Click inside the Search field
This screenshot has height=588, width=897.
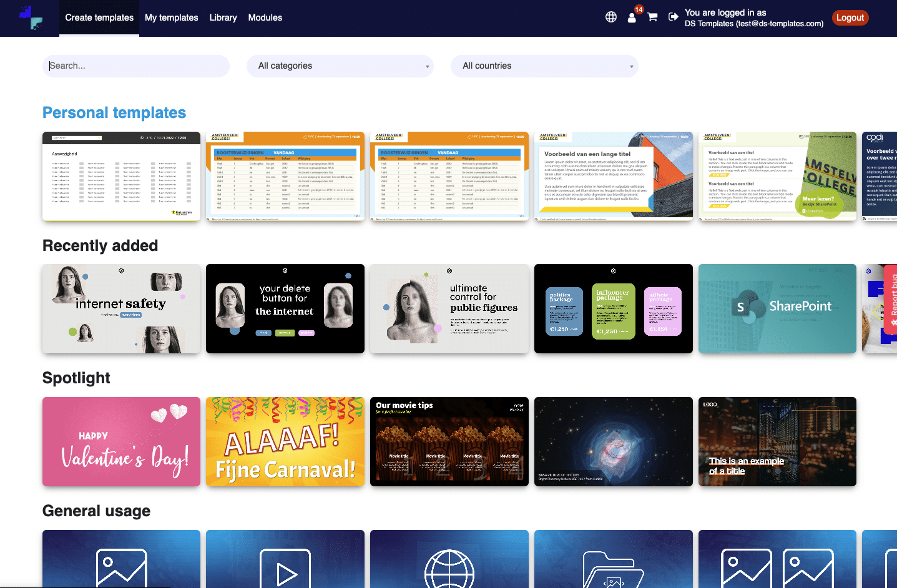135,66
